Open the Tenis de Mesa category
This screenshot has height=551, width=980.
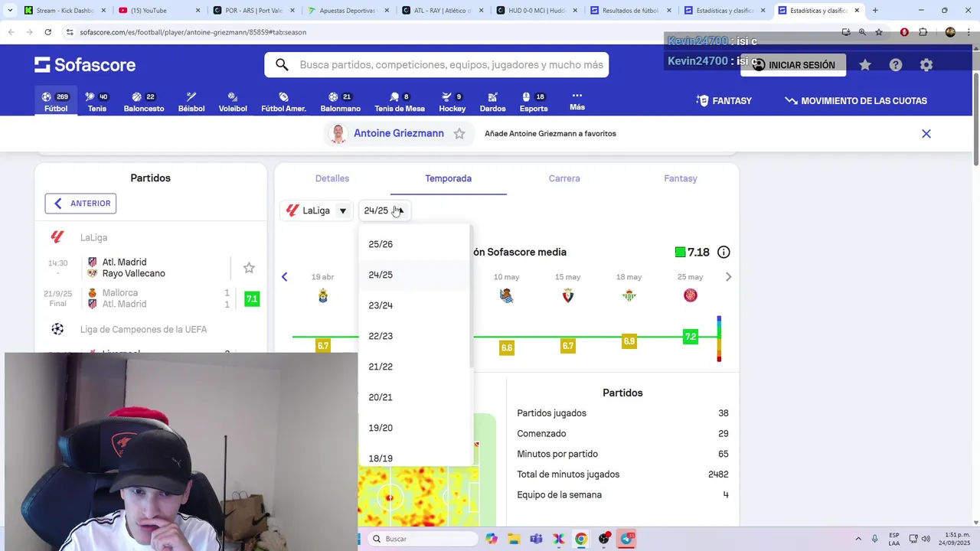(400, 102)
